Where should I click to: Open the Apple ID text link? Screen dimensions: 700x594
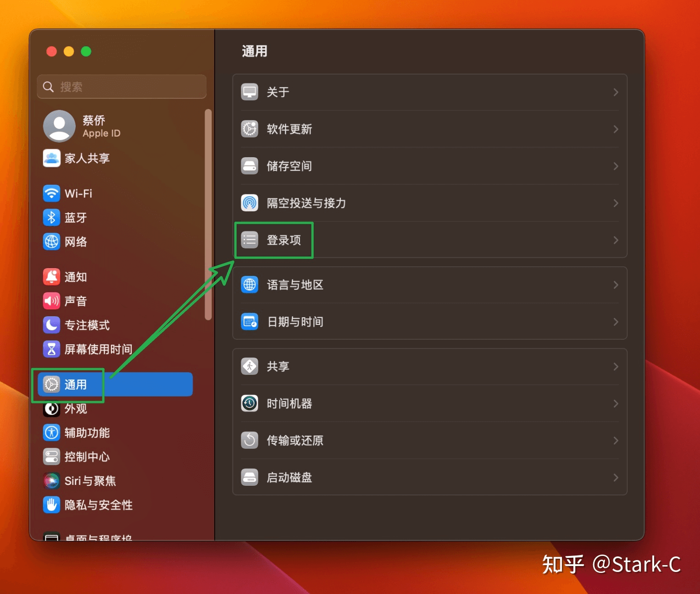click(101, 133)
